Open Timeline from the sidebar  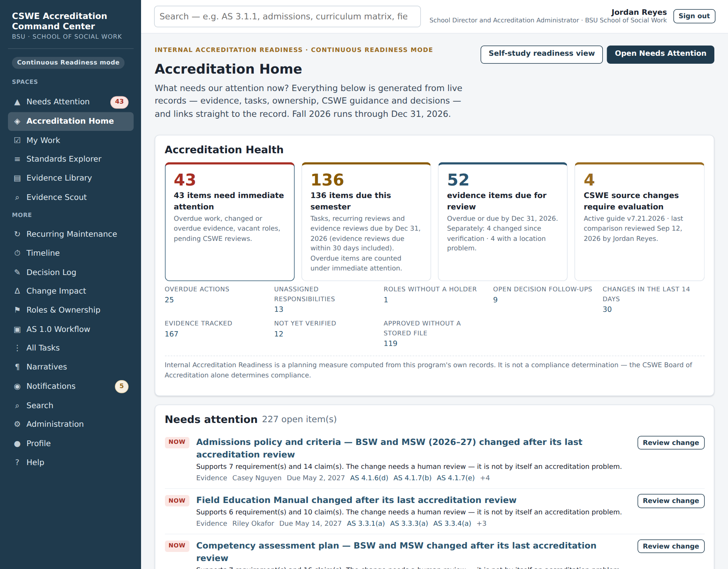click(71, 253)
